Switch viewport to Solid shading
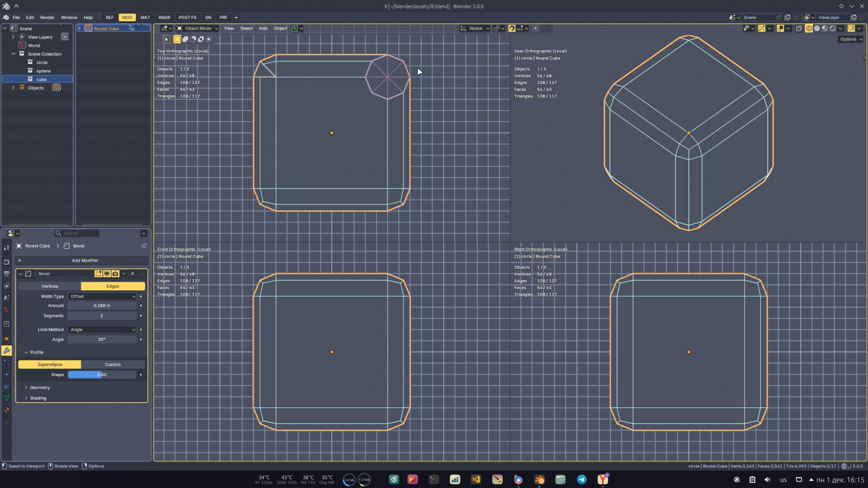868x488 pixels. [817, 28]
